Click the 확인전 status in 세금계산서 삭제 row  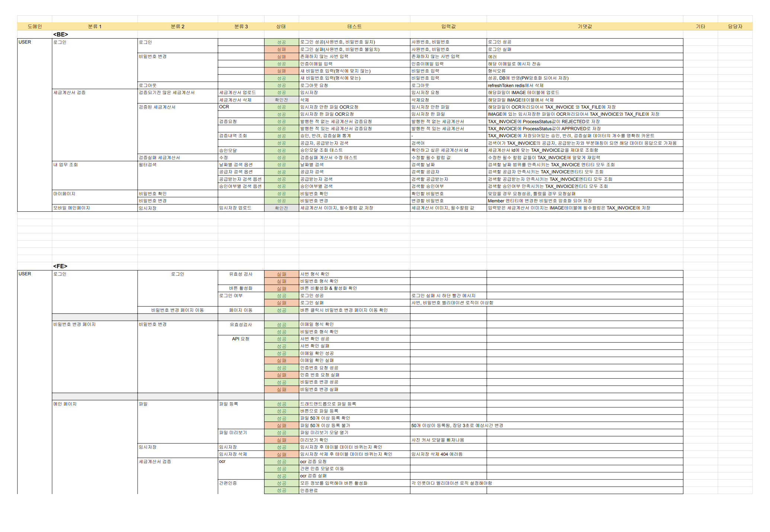281,100
